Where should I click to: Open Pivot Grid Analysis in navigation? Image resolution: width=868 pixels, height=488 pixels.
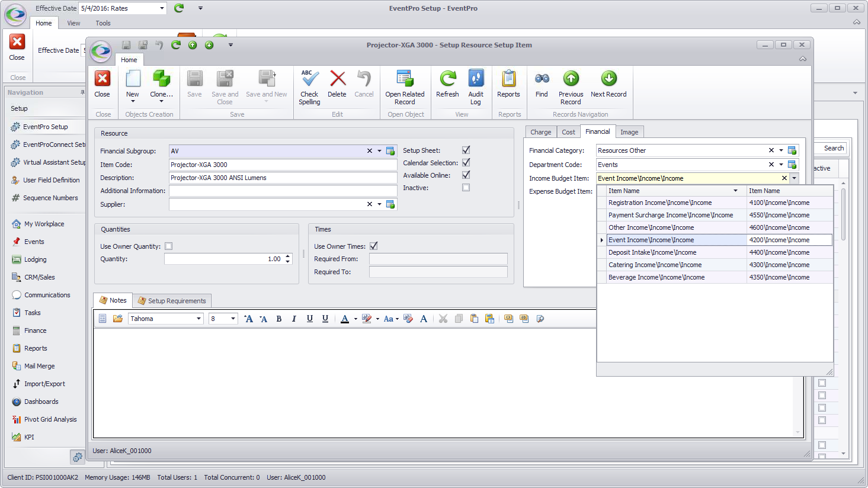[50, 419]
